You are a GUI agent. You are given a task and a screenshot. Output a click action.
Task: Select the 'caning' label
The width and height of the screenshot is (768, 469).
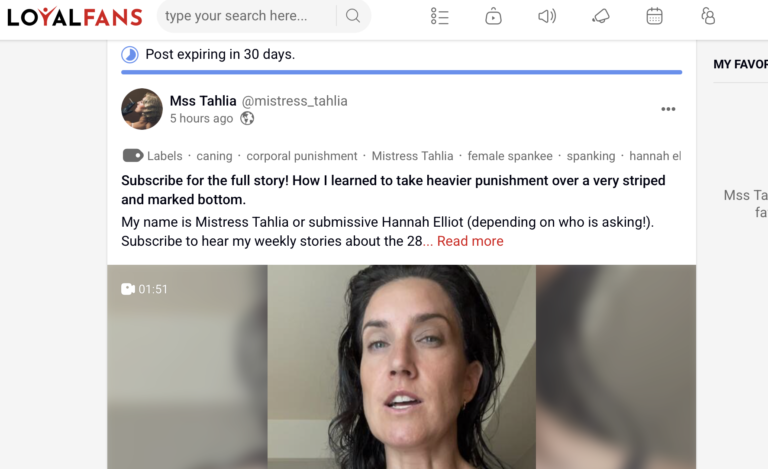click(214, 156)
